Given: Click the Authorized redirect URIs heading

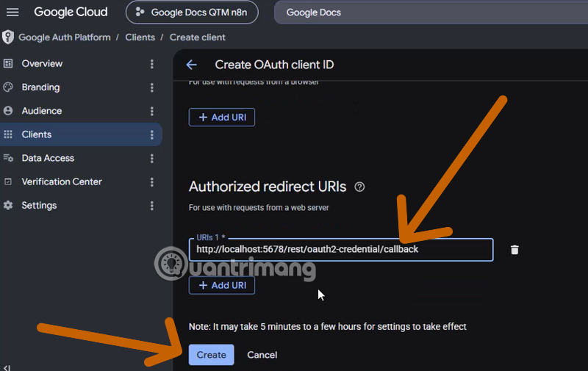Looking at the screenshot, I should point(268,187).
